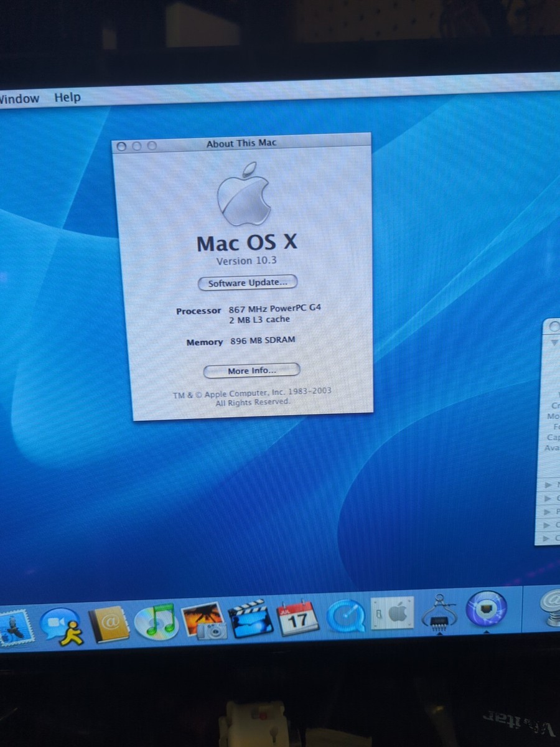Click the More Info... button
Viewport: 560px width, 747px height.
[x=251, y=370]
